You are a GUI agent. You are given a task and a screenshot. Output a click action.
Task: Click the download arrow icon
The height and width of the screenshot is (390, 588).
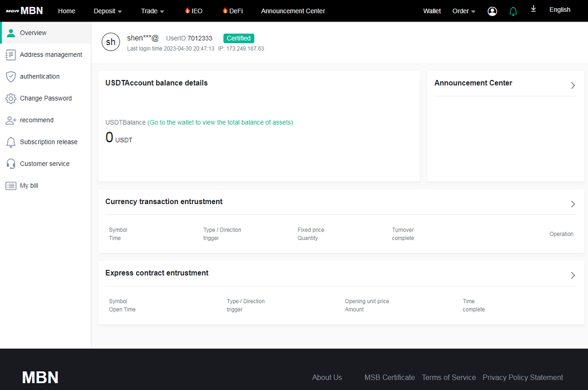click(x=534, y=9)
